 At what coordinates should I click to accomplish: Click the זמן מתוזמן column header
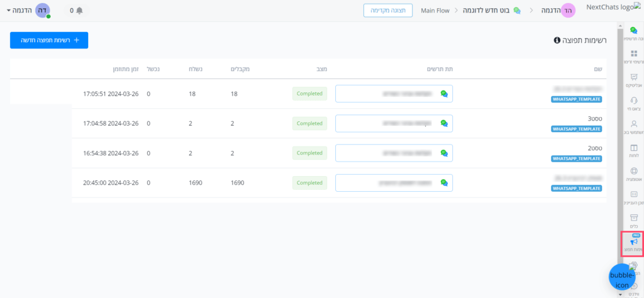point(127,69)
